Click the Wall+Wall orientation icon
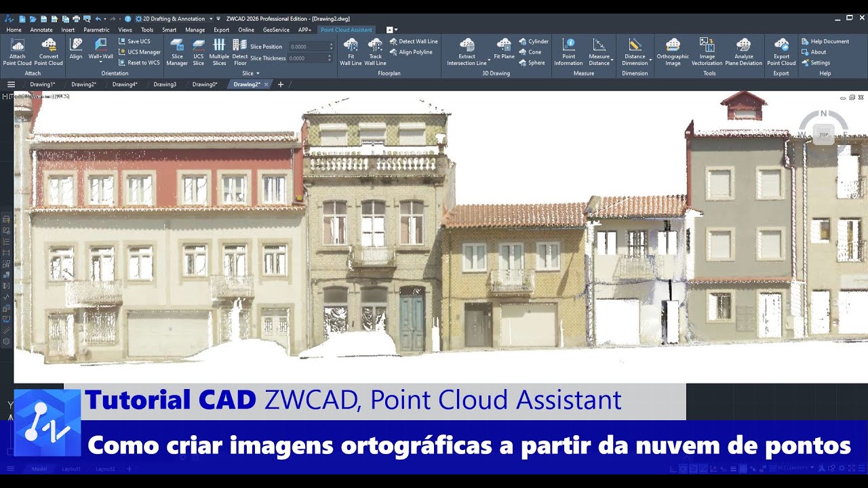The image size is (868, 488). click(100, 45)
